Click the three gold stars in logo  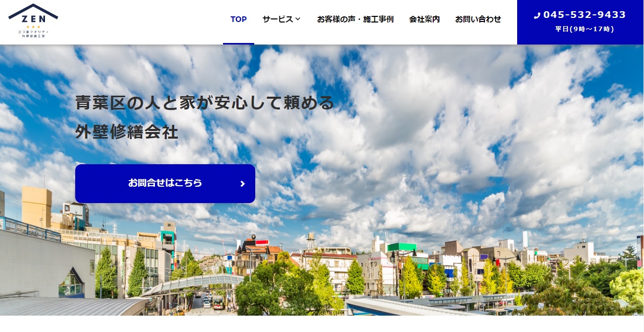[x=33, y=27]
